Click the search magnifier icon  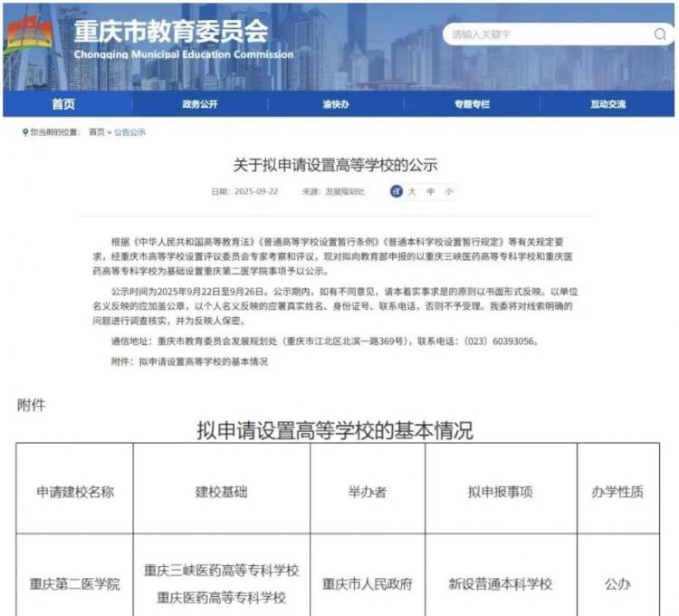(659, 34)
